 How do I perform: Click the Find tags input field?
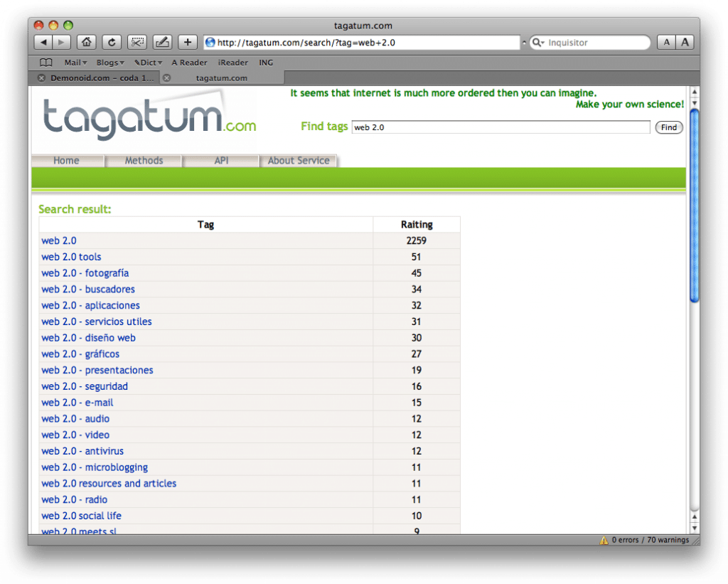point(500,127)
